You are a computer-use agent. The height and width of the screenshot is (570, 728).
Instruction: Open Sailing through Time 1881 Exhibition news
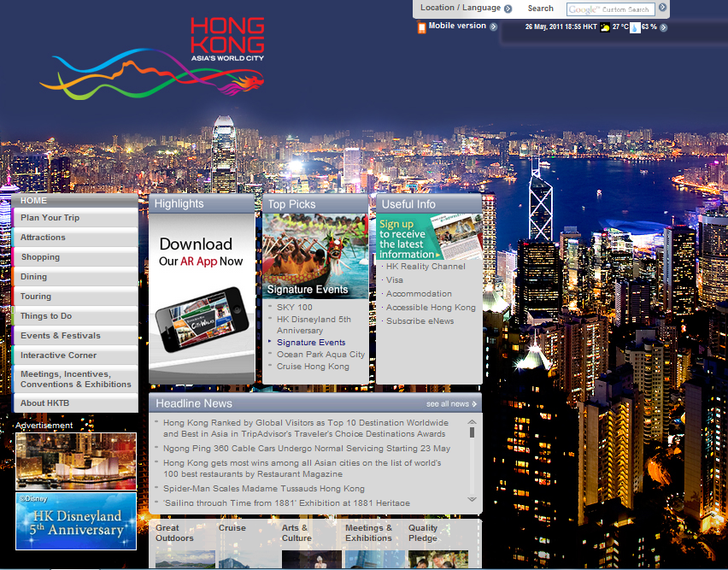pyautogui.click(x=286, y=503)
